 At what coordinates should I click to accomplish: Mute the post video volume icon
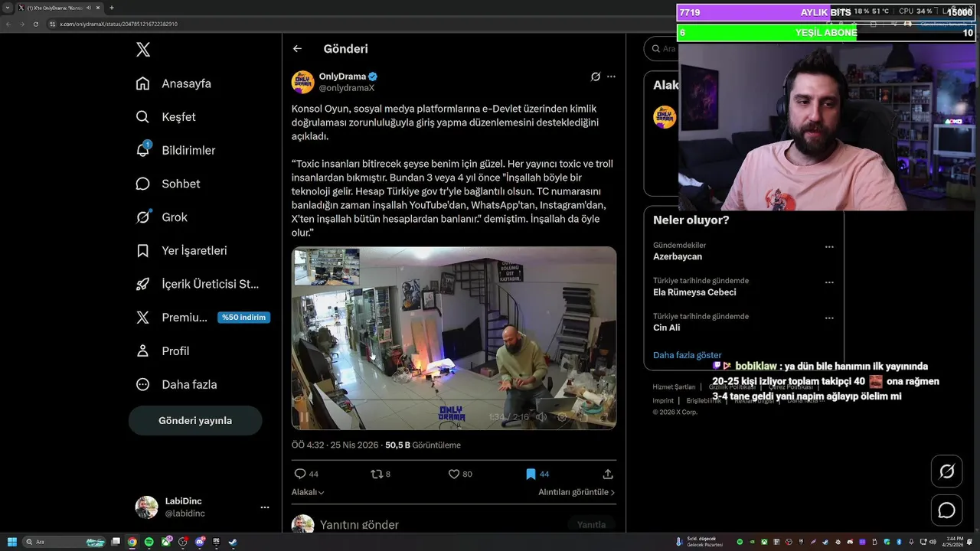click(541, 417)
